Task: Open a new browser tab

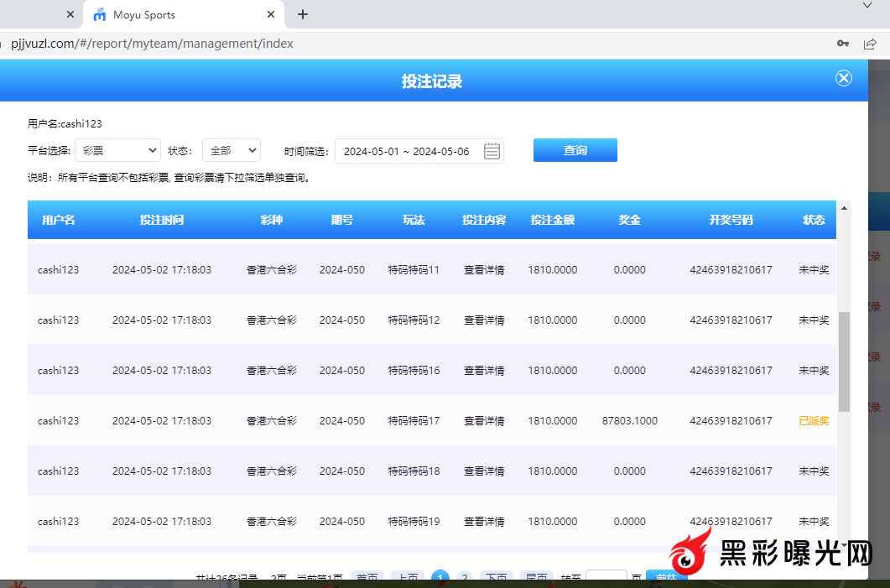Action: click(303, 14)
